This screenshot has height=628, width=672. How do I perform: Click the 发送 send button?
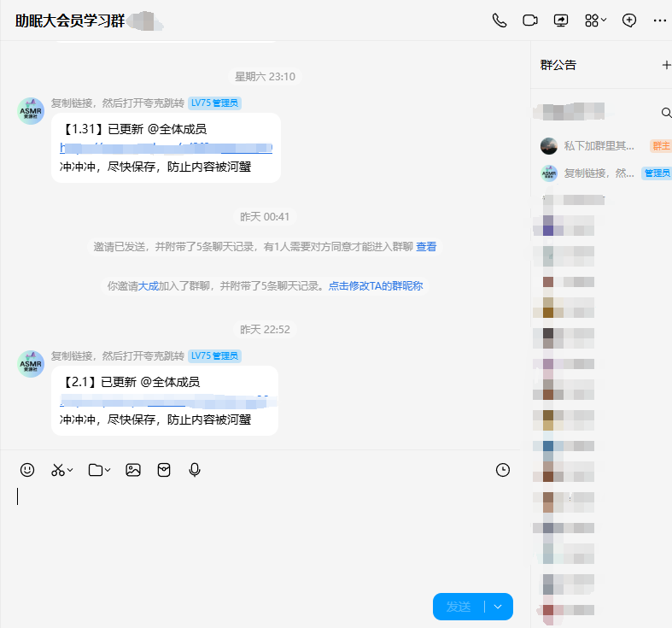pos(459,607)
